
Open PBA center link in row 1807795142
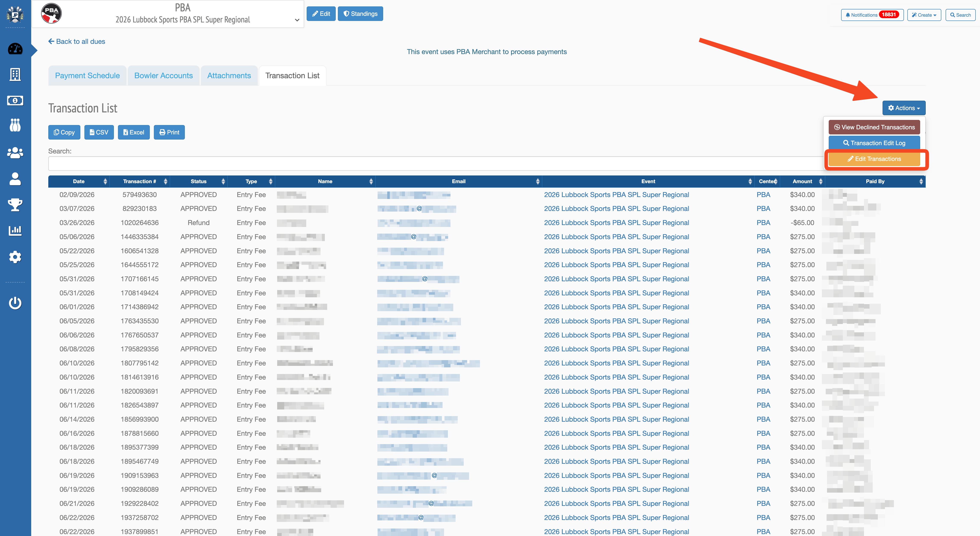[x=763, y=363]
